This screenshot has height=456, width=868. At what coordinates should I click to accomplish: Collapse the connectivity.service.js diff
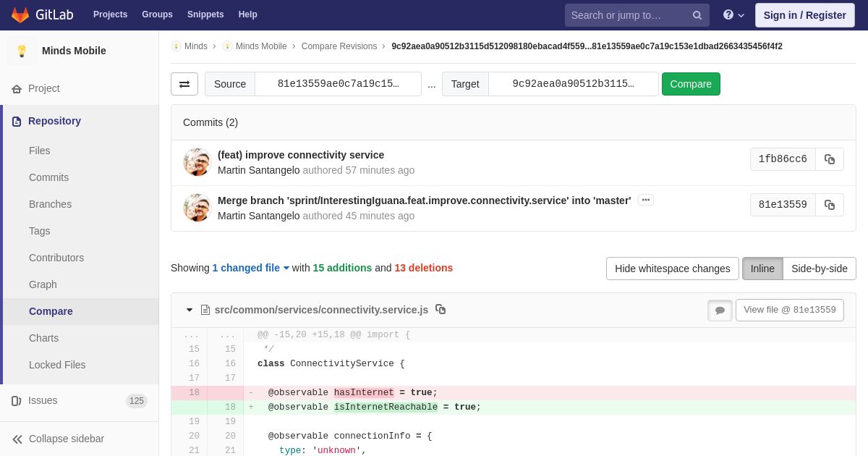[190, 310]
